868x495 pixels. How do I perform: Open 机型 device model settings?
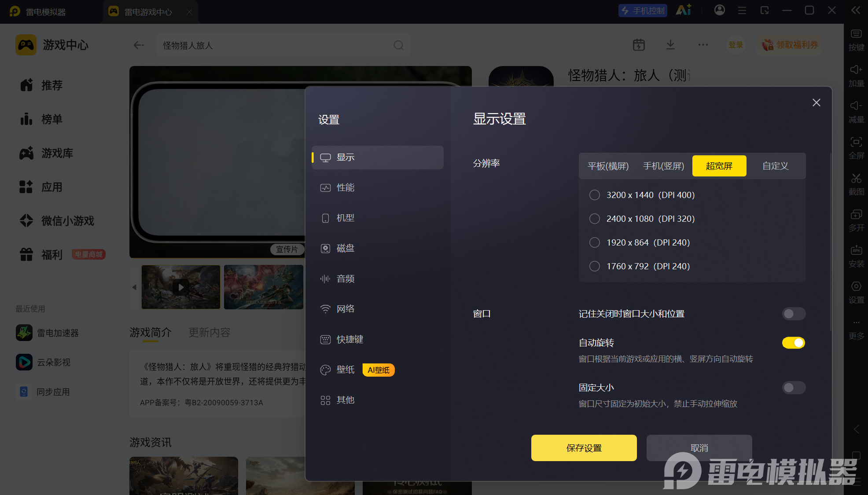pos(377,218)
